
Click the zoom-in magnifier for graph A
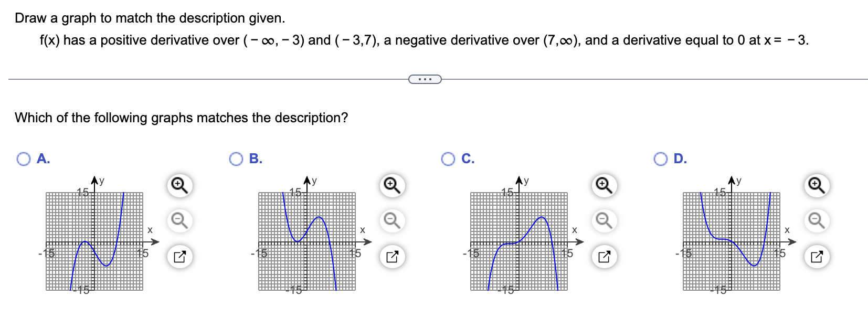tap(179, 186)
